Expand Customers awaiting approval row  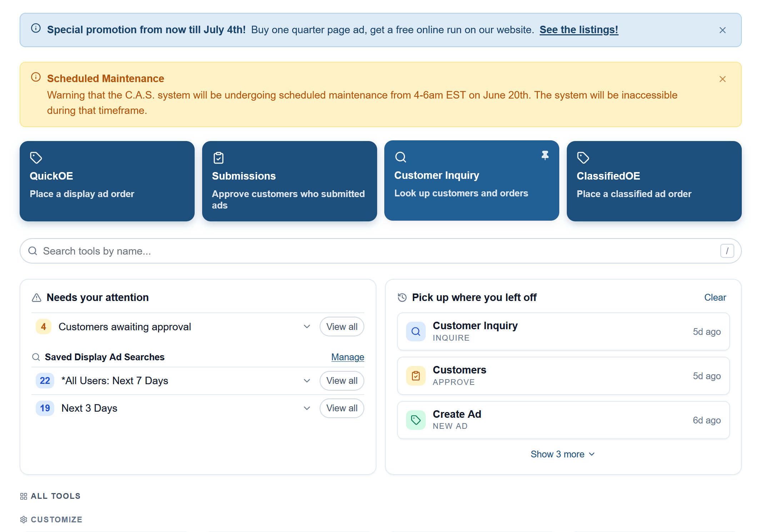[307, 327]
